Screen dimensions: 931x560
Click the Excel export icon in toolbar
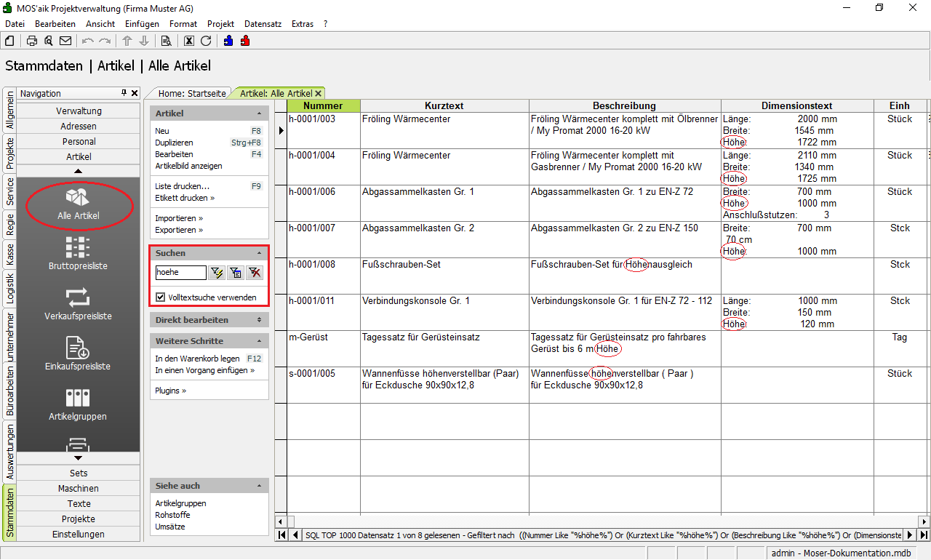point(189,41)
